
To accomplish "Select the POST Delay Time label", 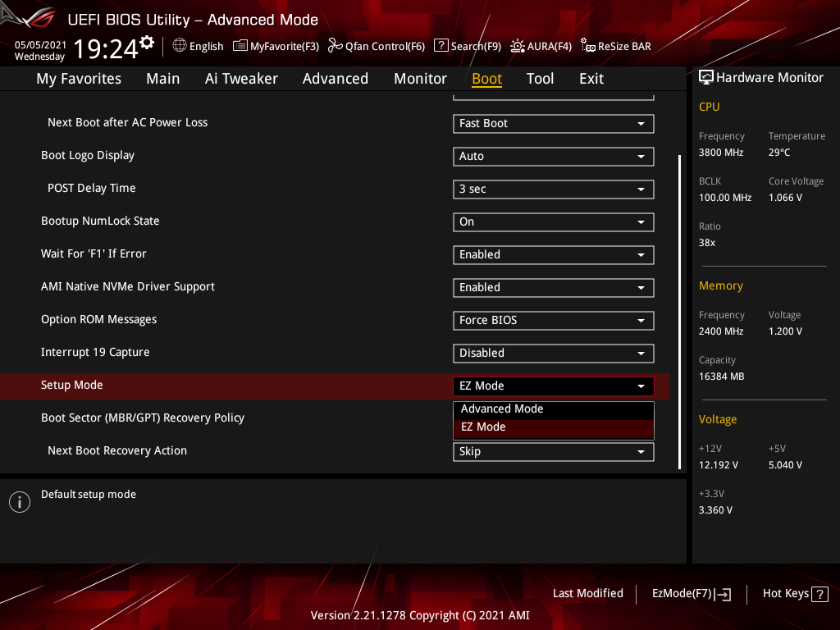I will 92,188.
